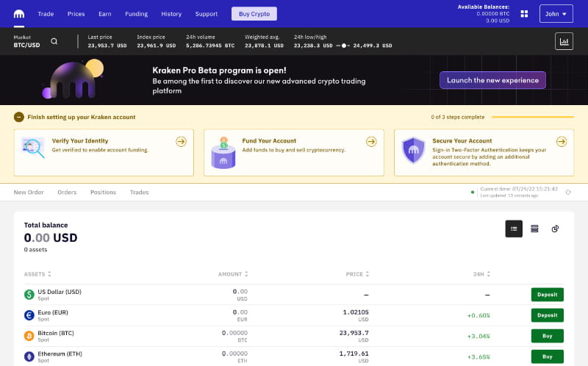
Task: Open the Funding menu
Action: [136, 14]
